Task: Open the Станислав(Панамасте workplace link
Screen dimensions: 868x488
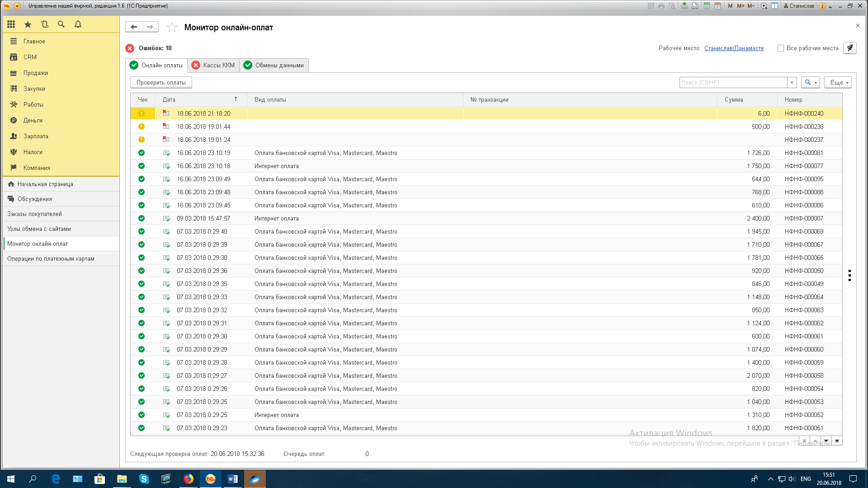Action: pyautogui.click(x=734, y=48)
